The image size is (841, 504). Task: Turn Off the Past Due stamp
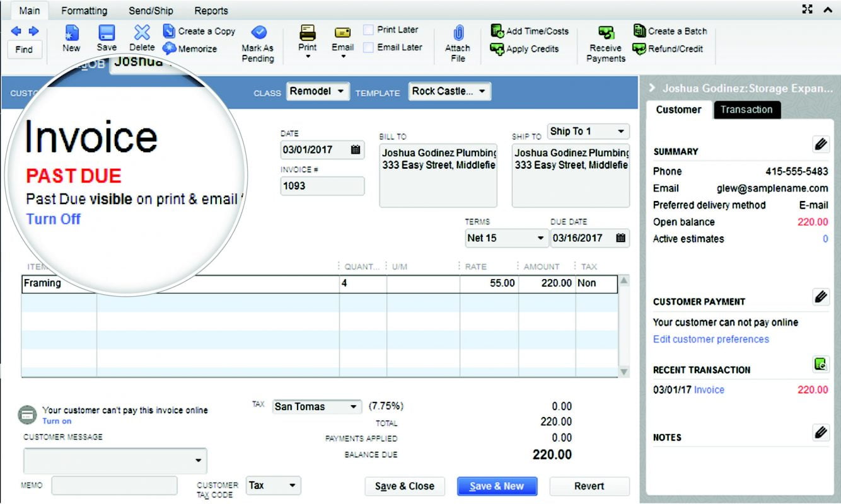(54, 219)
